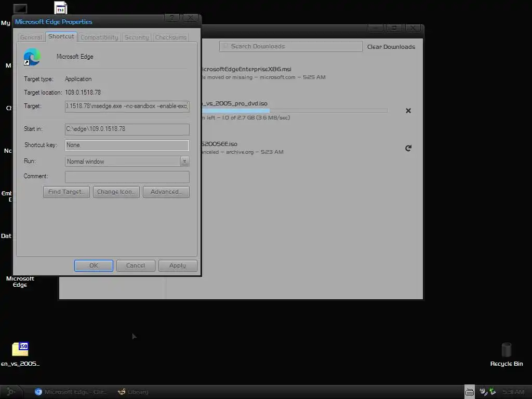The image size is (532, 399).
Task: Click the taskbar clock
Action: pos(513,392)
